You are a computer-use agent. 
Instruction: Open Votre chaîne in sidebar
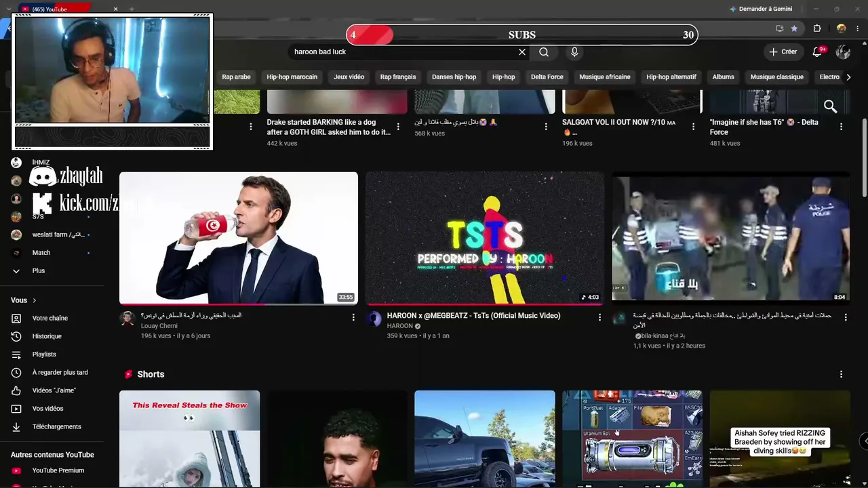pos(50,318)
